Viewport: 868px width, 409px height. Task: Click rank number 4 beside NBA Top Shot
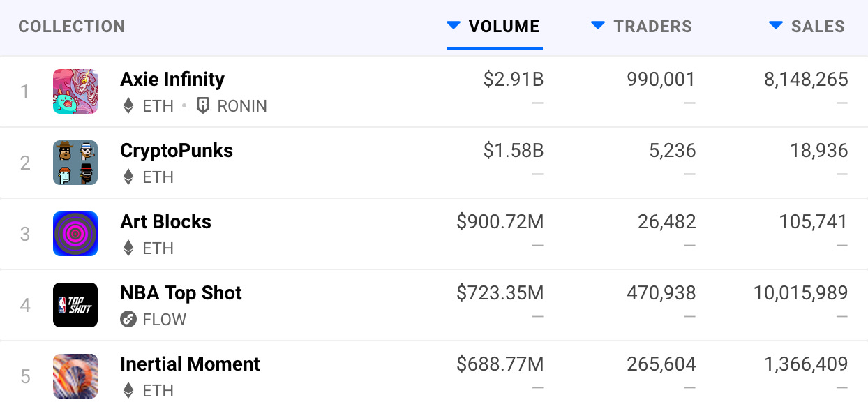[x=25, y=306]
